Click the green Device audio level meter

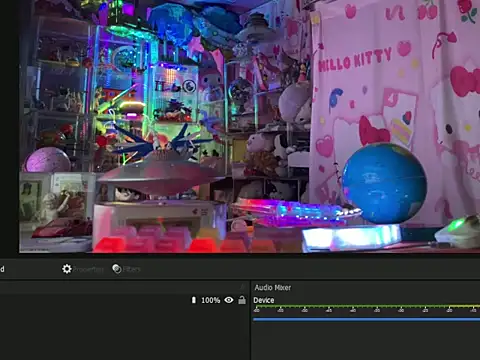(x=366, y=306)
